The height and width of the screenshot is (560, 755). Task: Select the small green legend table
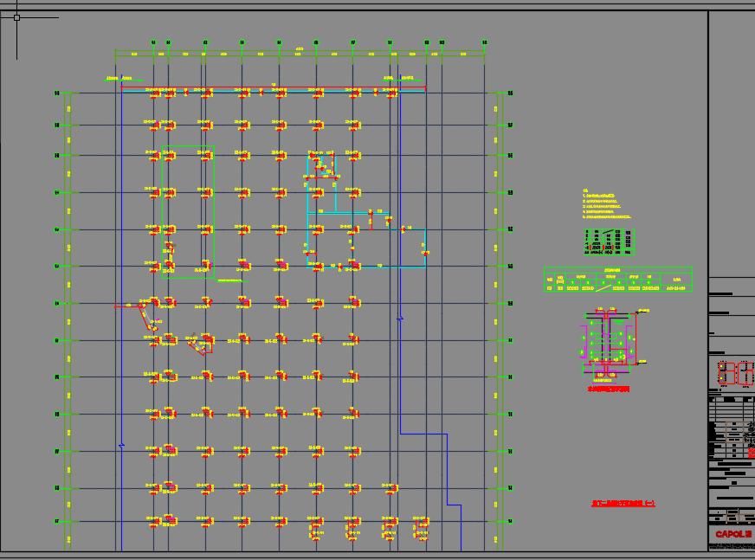pyautogui.click(x=609, y=241)
